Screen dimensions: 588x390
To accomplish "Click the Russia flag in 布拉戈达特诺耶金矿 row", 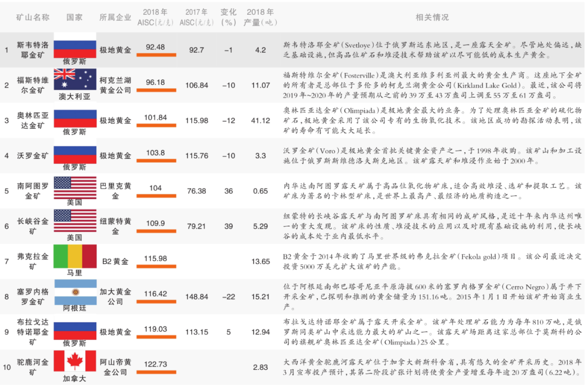I will tap(75, 331).
